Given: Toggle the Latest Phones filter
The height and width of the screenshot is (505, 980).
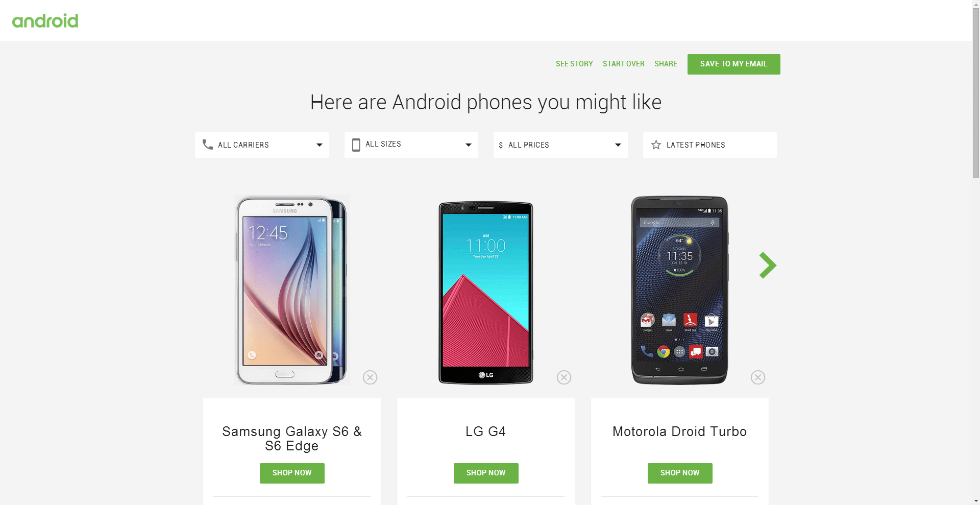Looking at the screenshot, I should click(x=710, y=145).
